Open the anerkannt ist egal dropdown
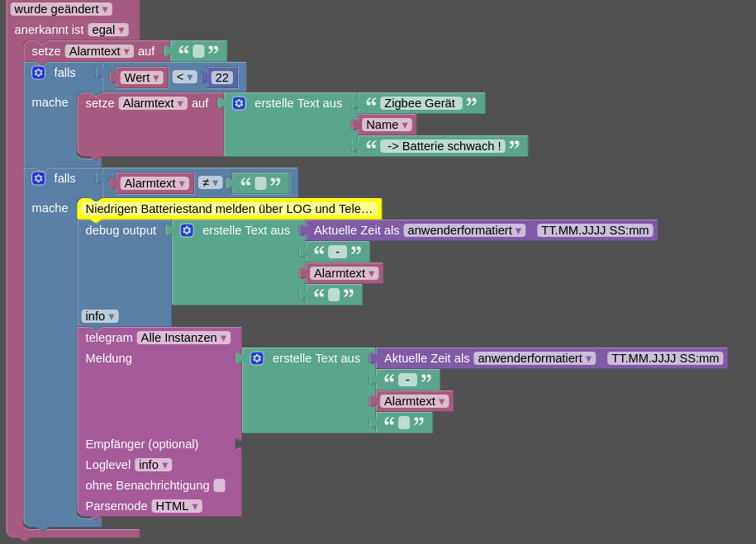The width and height of the screenshot is (756, 544). (108, 30)
